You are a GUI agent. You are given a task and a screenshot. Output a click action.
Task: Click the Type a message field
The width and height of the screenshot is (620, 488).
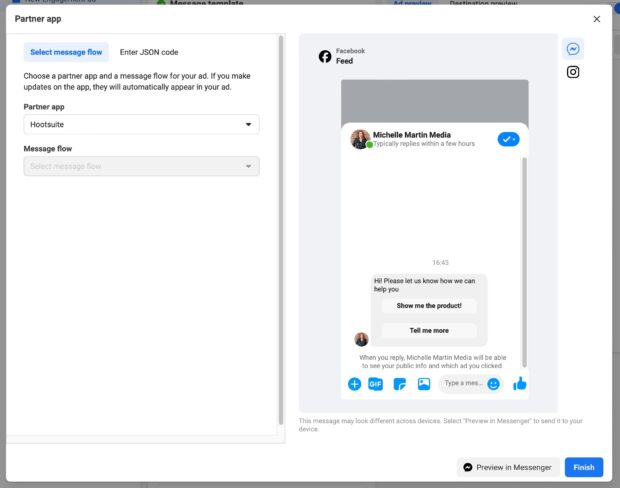463,383
